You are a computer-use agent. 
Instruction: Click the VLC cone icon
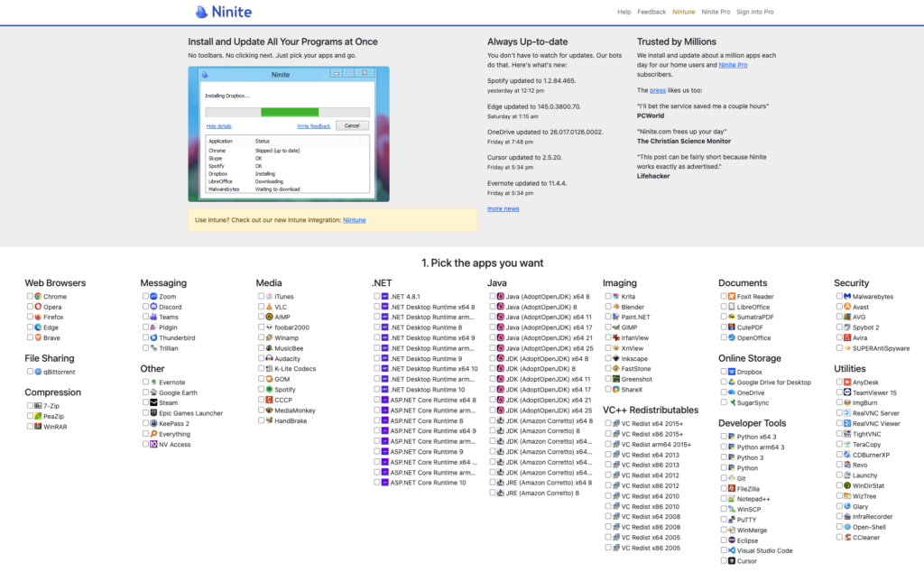(269, 307)
